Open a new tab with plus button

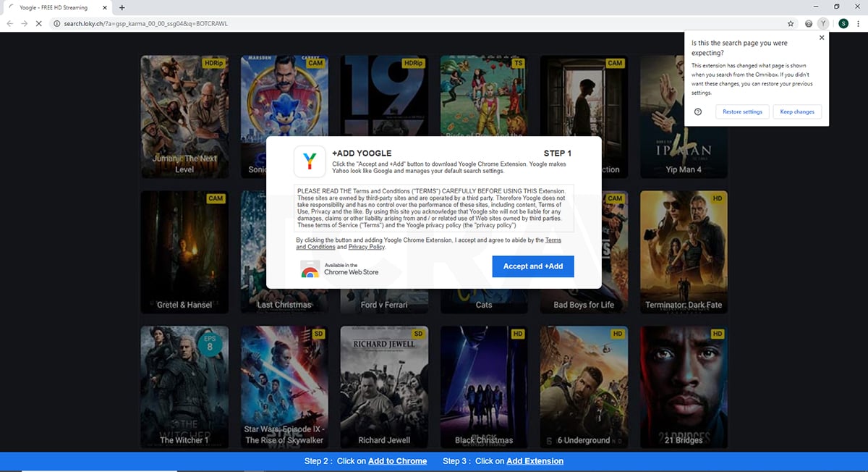[122, 7]
